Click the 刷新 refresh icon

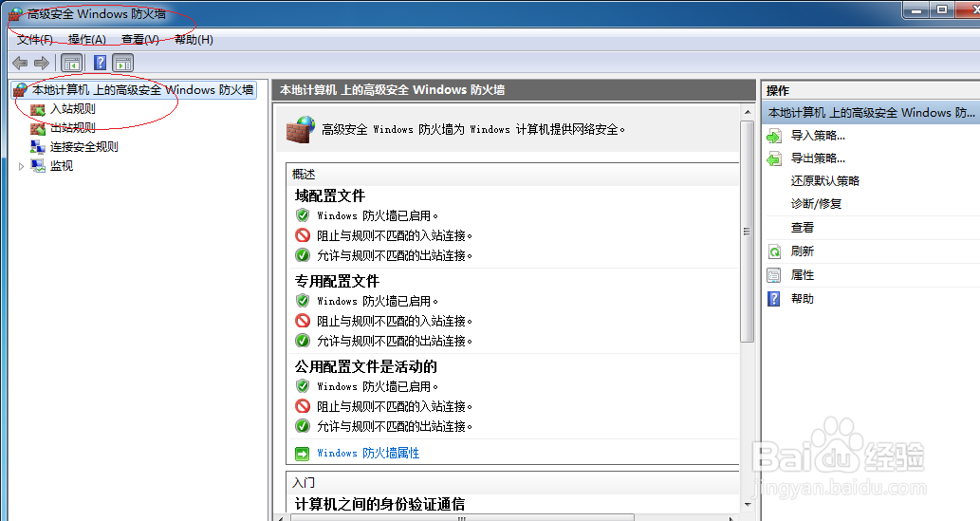[x=774, y=251]
